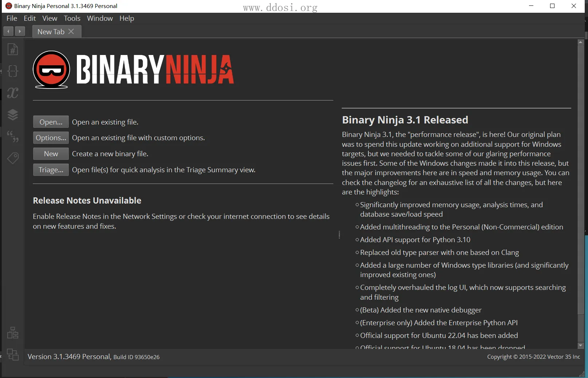The image size is (588, 378).
Task: Click 'Create a new binary file.' description text
Action: pos(110,154)
